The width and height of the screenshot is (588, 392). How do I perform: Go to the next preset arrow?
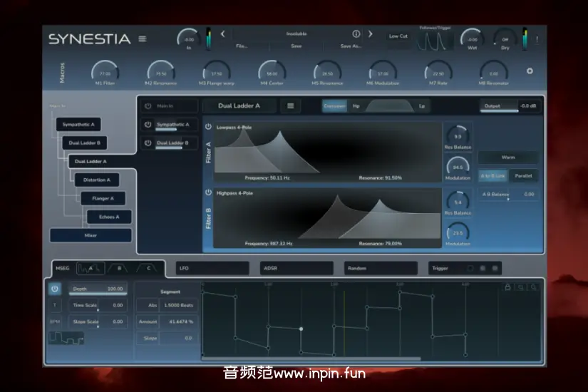(x=371, y=34)
